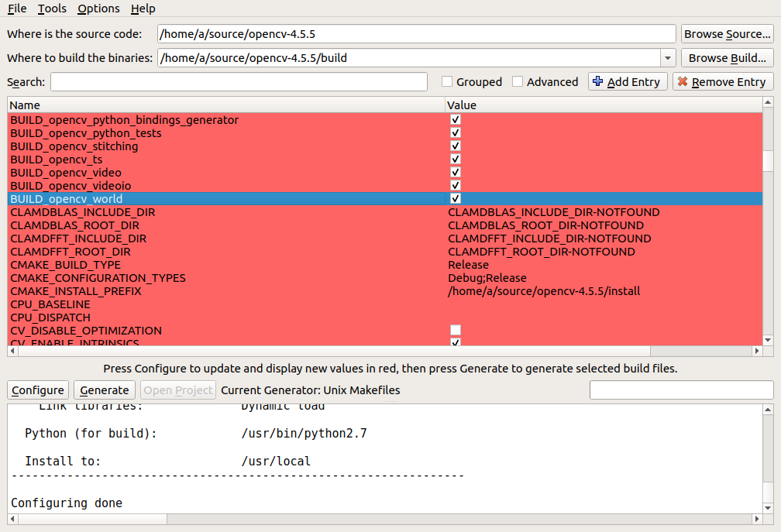Click the Value column header
The width and height of the screenshot is (781, 532).
(x=604, y=105)
